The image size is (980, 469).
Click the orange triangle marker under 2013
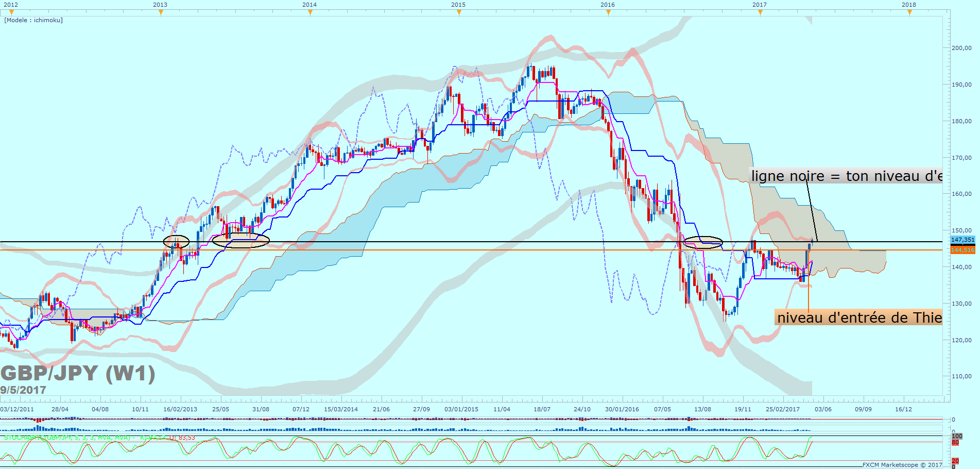[x=161, y=12]
